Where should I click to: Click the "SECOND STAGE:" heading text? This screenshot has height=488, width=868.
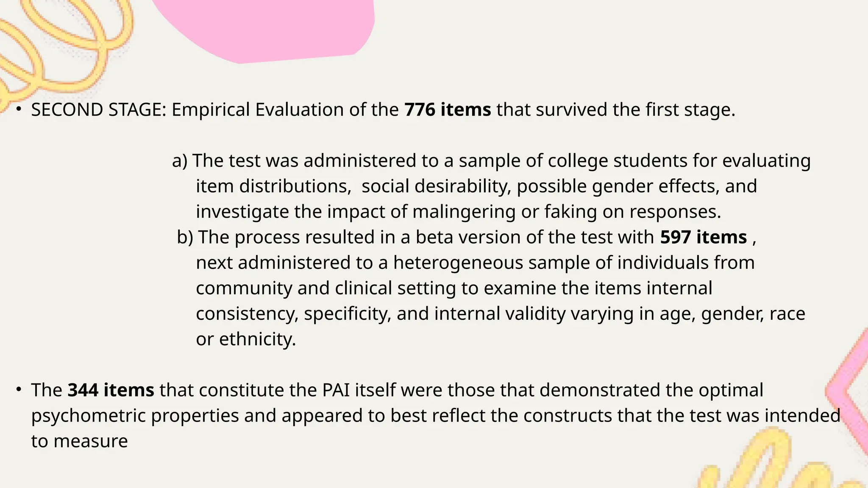point(99,110)
